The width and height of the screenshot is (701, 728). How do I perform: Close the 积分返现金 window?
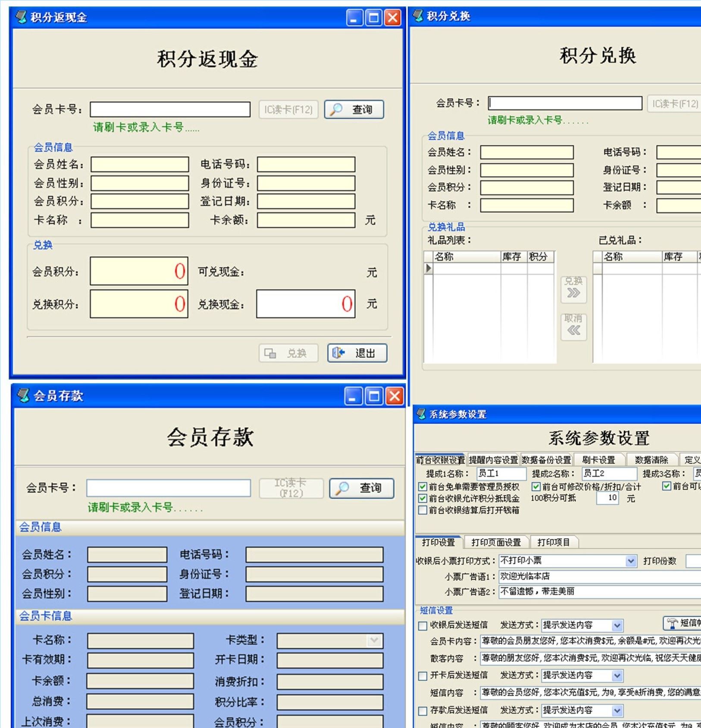[392, 18]
